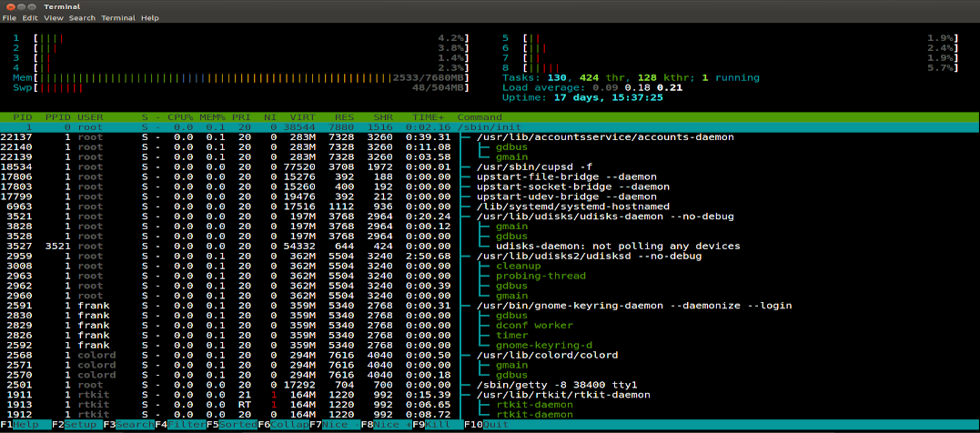Click the Mem usage meter bar
Image resolution: width=980 pixels, height=433 pixels.
240,78
